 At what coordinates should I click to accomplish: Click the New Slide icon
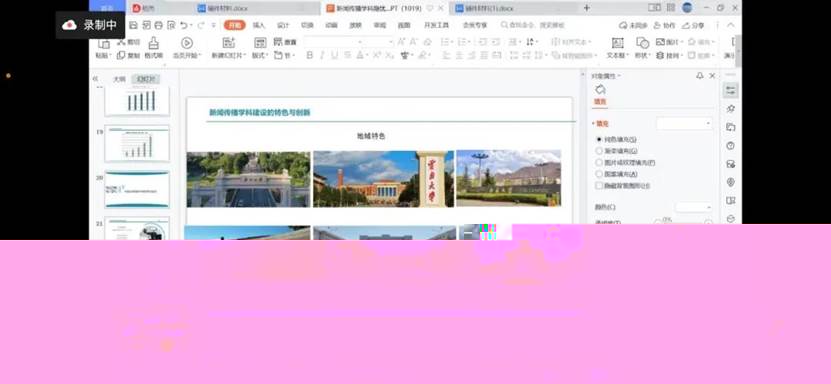click(x=229, y=43)
